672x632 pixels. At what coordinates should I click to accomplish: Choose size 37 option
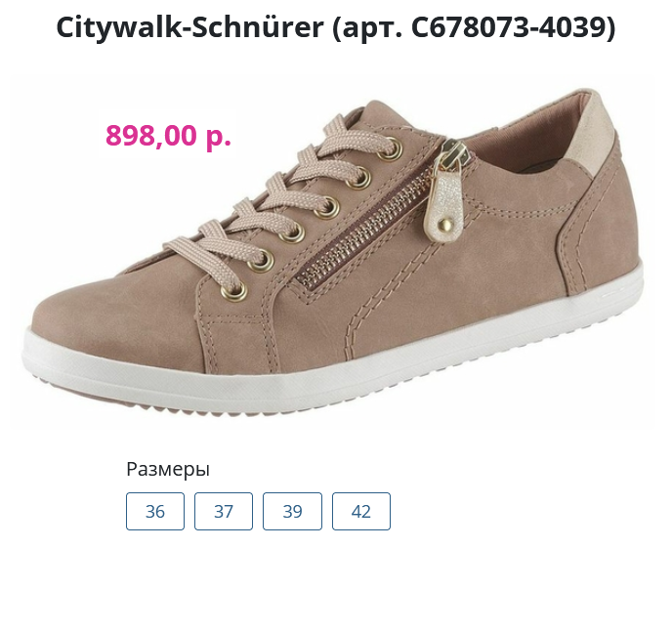(x=224, y=511)
